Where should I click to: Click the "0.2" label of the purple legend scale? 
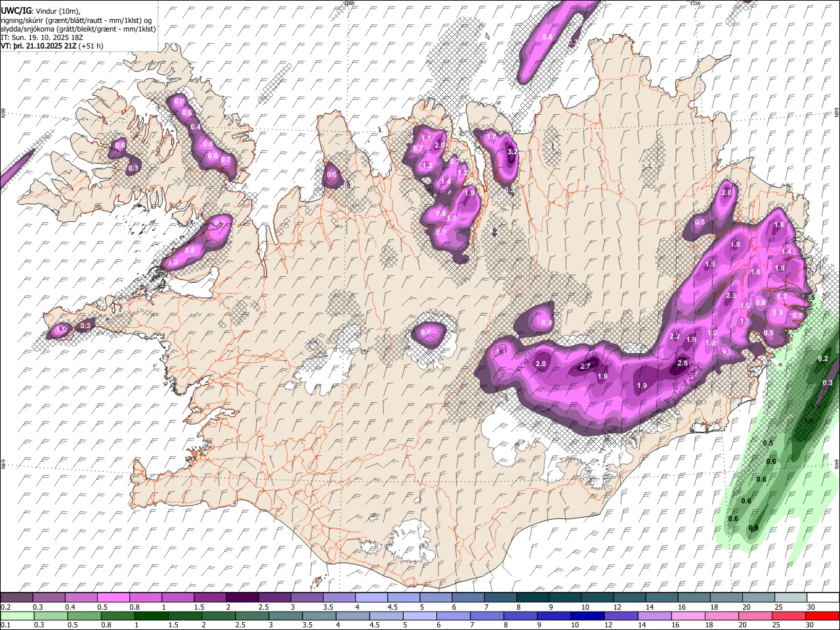(6, 607)
